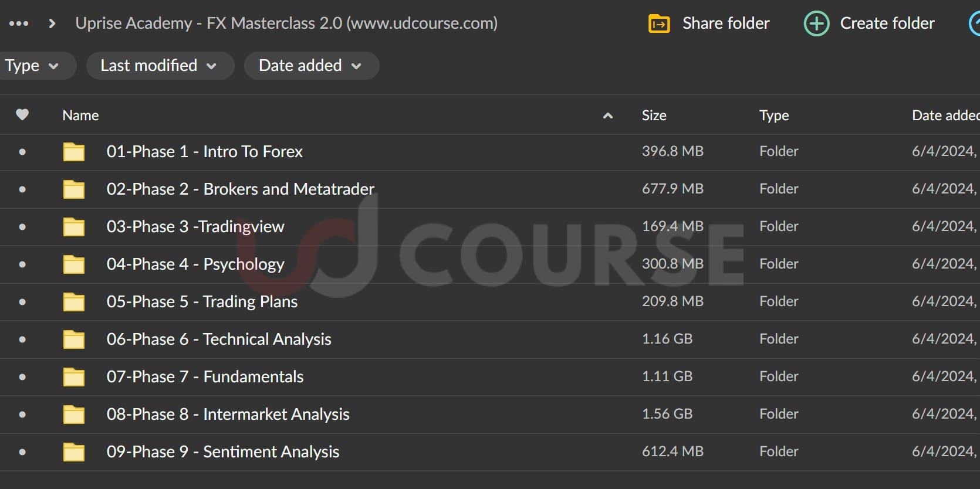Toggle favorite dot for 08-Phase 8 row
980x489 pixels.
22,415
